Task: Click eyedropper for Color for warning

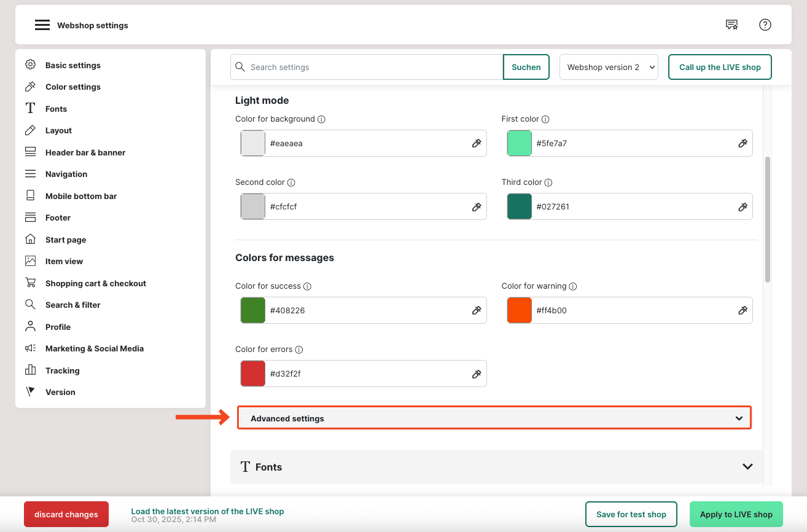Action: [x=743, y=311]
